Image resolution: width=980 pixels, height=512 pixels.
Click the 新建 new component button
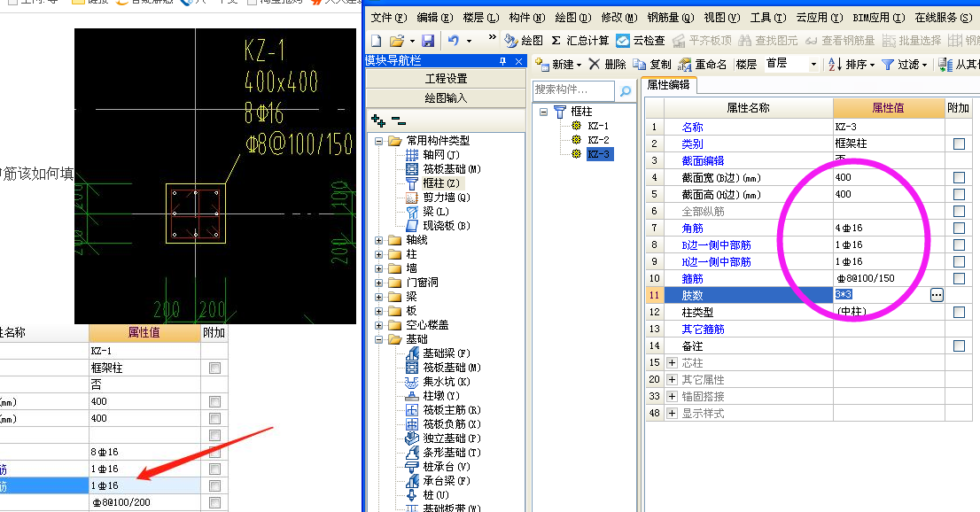(x=558, y=65)
